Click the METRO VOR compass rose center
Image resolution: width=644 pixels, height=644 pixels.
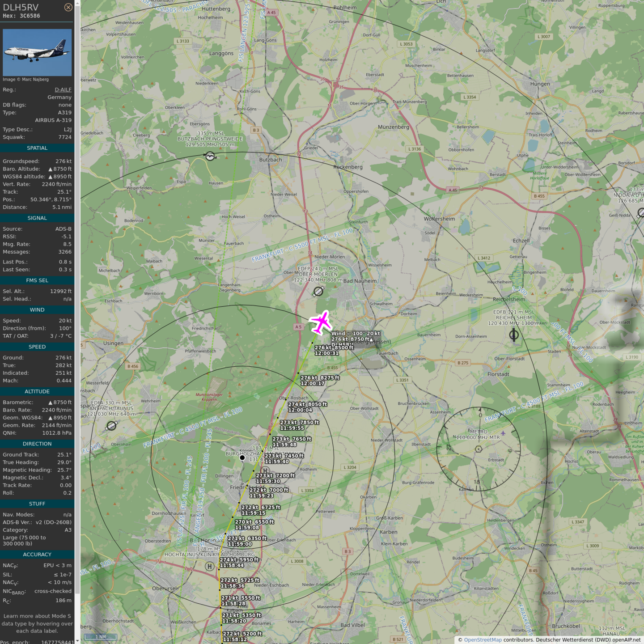(479, 449)
